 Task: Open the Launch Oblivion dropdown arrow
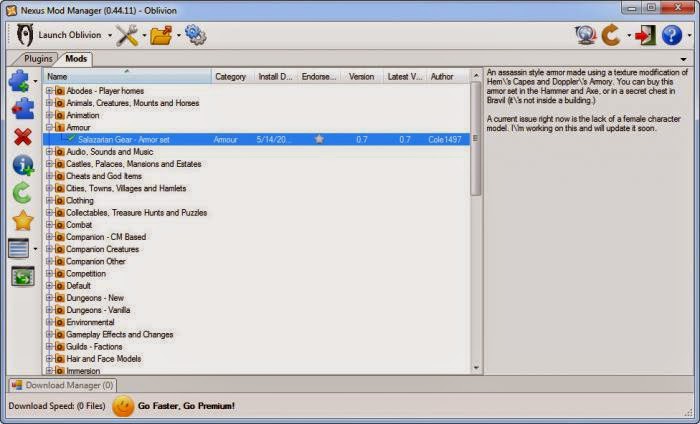pos(110,35)
